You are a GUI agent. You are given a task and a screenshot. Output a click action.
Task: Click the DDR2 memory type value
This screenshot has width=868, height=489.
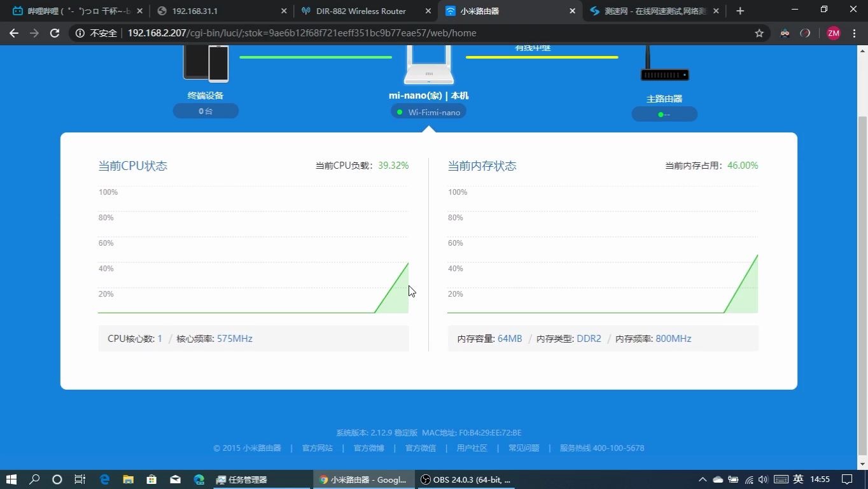[x=589, y=339]
